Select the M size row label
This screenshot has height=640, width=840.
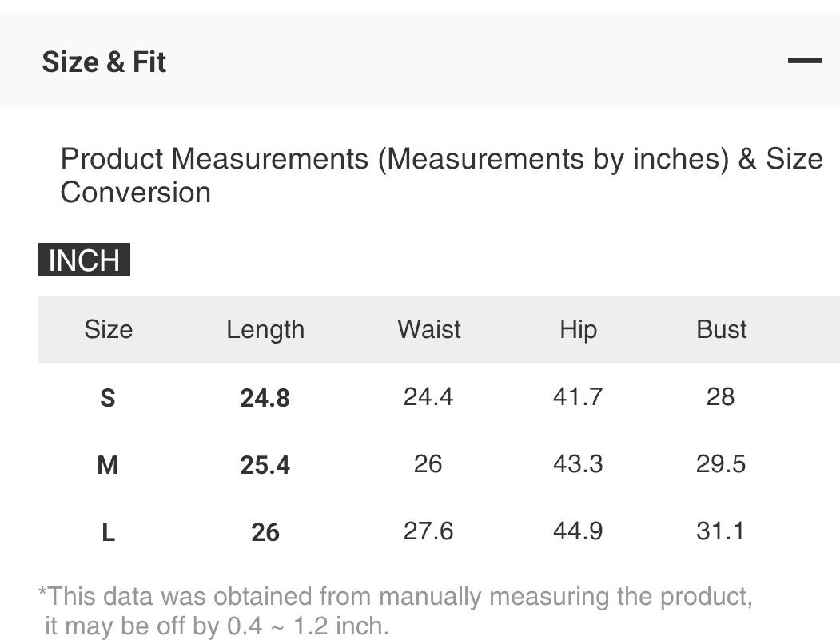[108, 465]
